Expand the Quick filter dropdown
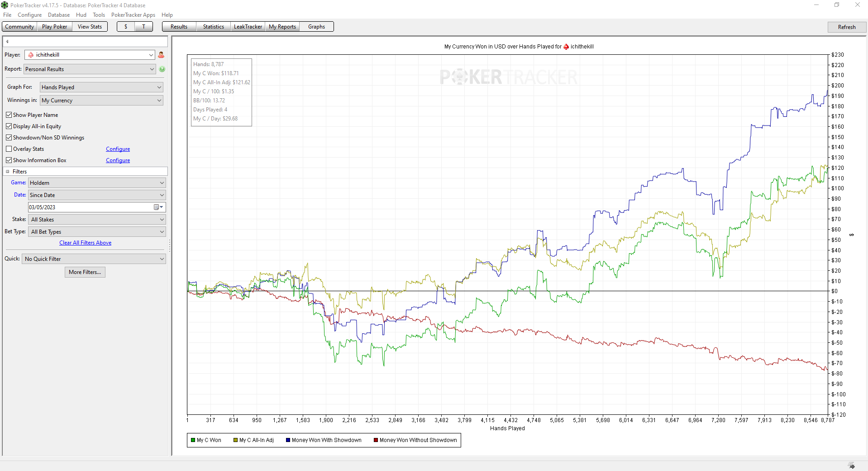The width and height of the screenshot is (868, 471). [94, 259]
